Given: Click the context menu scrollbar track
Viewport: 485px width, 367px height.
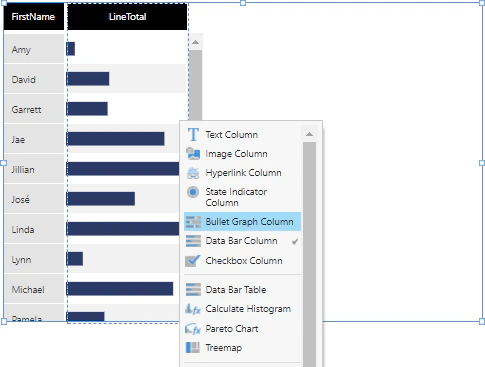Looking at the screenshot, I should pyautogui.click(x=309, y=254).
